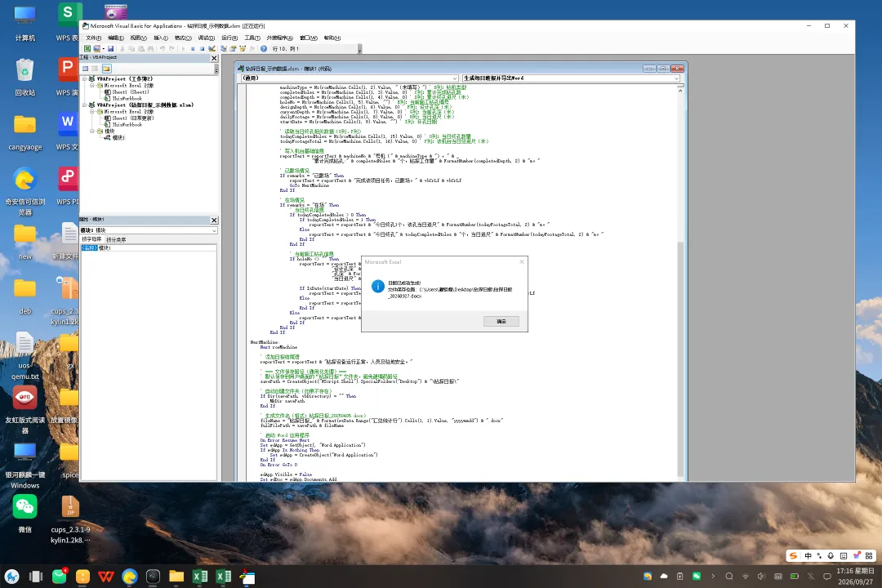Switch to the 按分类序 tab
The image size is (882, 588).
116,240
